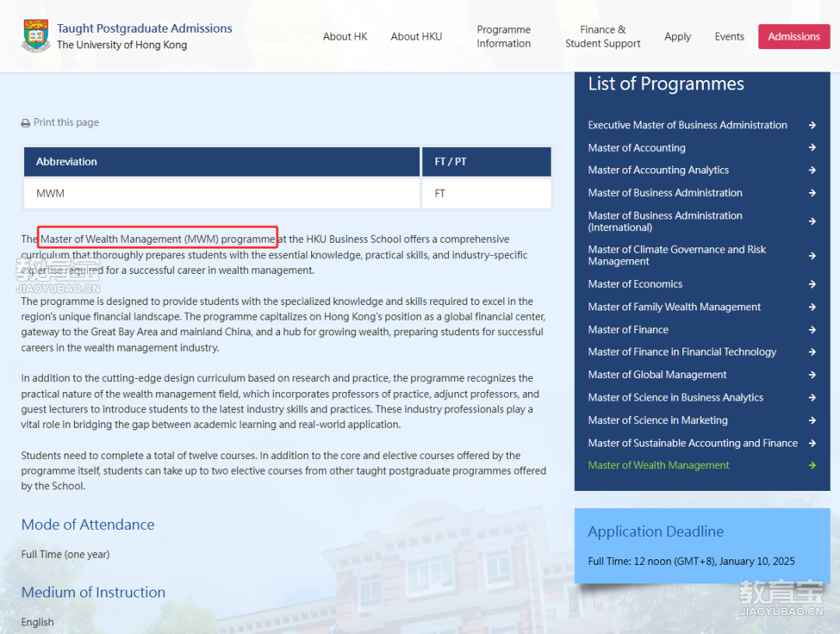Open Executive Master of Business Administration programme
This screenshot has width=840, height=634.
tap(688, 125)
